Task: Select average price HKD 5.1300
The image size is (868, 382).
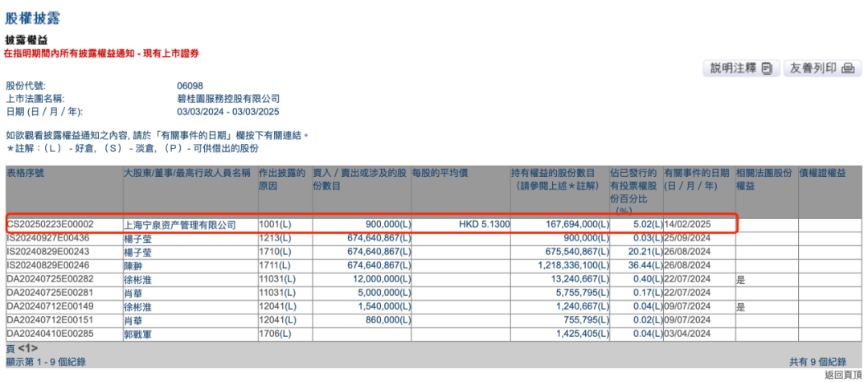Action: point(485,224)
